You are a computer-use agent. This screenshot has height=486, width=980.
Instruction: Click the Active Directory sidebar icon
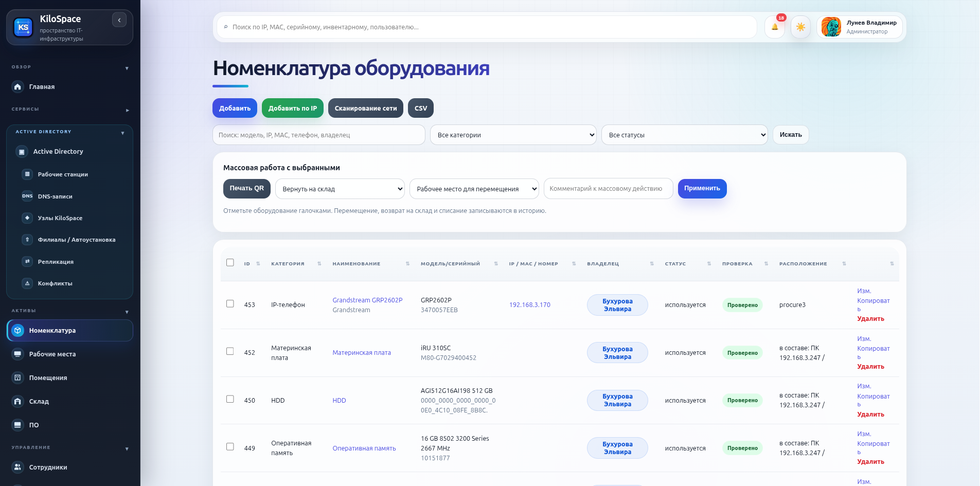tap(22, 152)
